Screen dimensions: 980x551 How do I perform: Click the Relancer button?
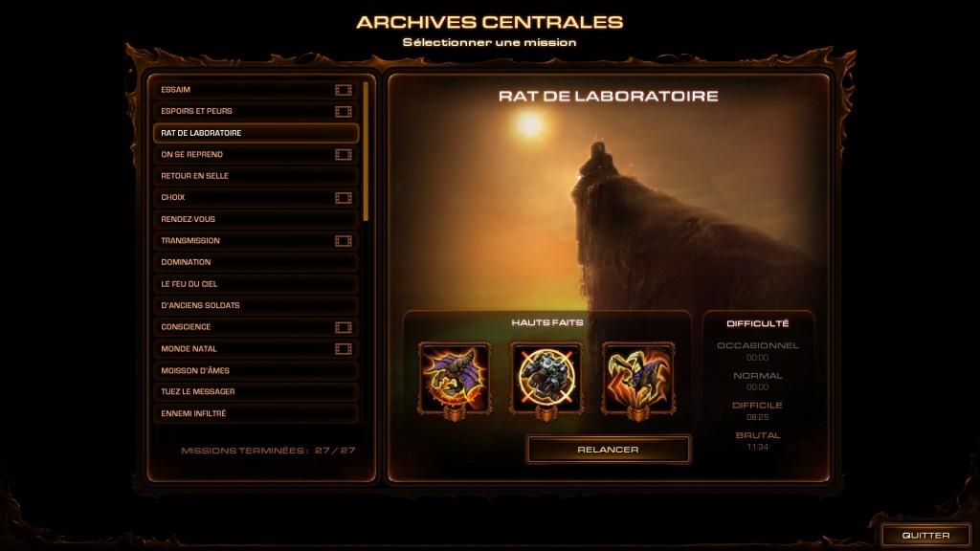click(608, 450)
